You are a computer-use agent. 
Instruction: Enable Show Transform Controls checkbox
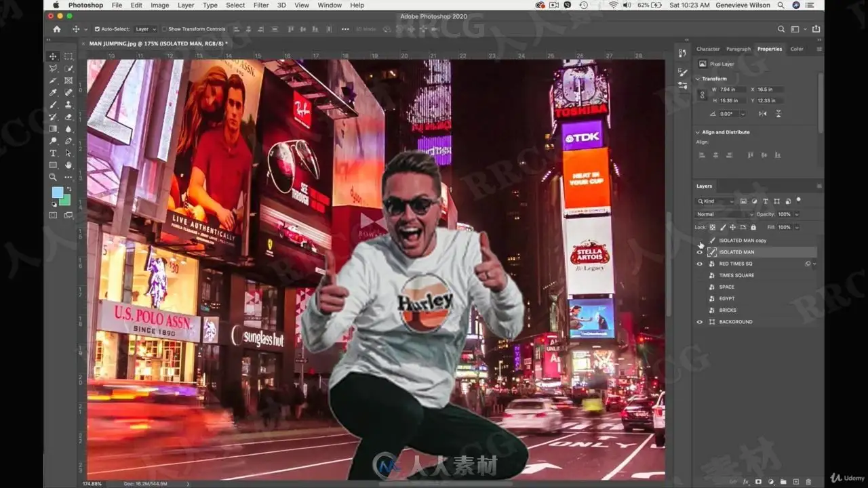[164, 29]
